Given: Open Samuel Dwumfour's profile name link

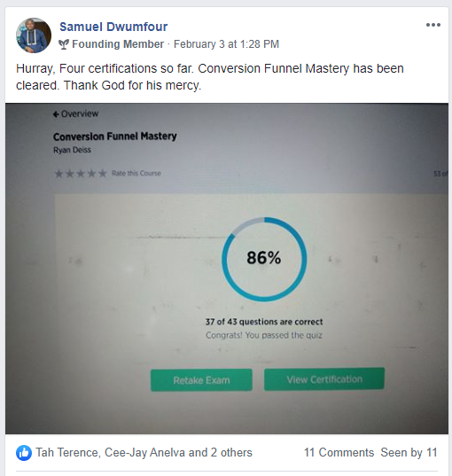Looking at the screenshot, I should (113, 27).
